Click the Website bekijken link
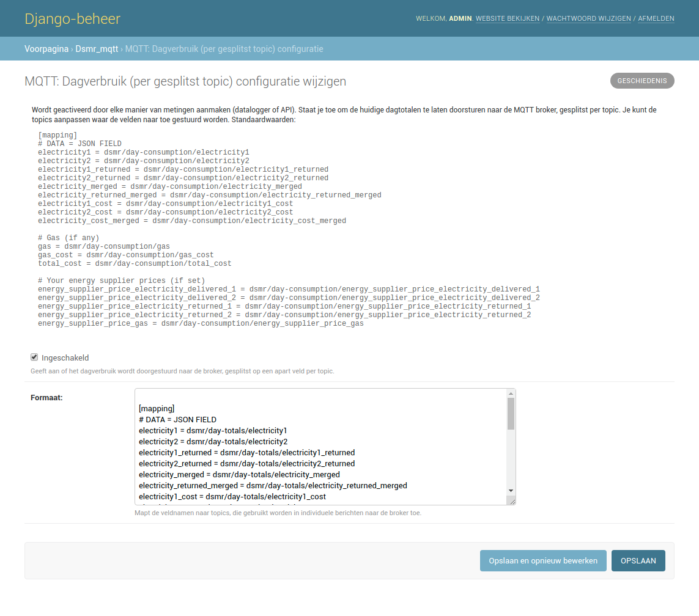 508,19
